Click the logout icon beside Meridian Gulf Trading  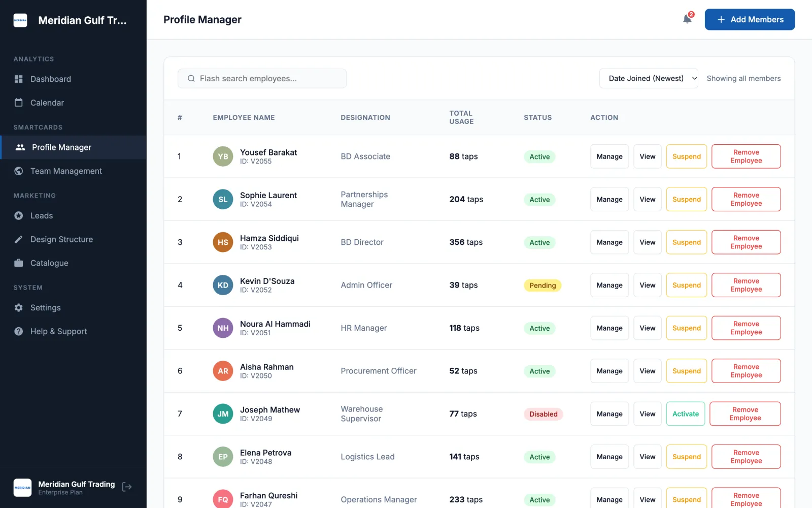[x=127, y=487]
